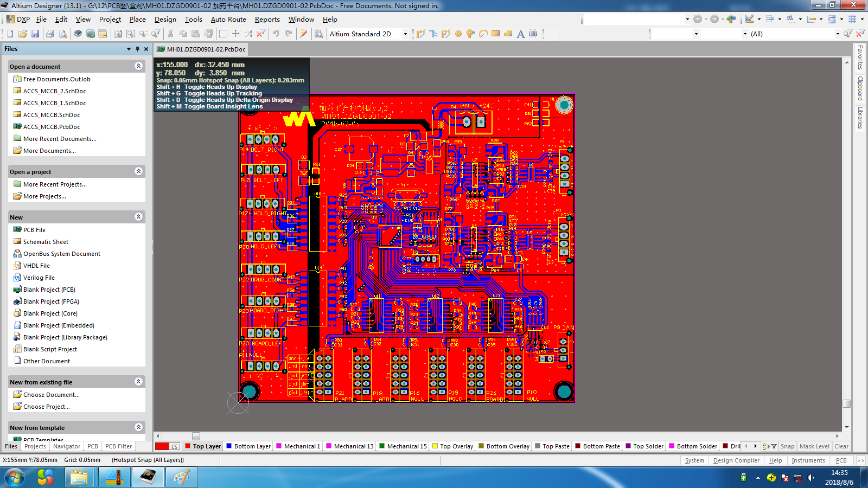Open the Reports menu

coord(267,19)
